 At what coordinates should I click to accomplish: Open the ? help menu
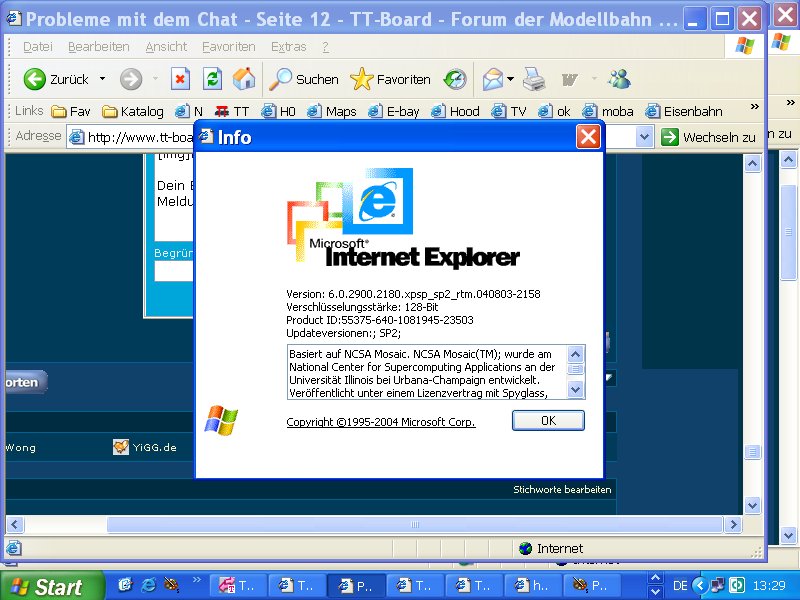(x=326, y=46)
